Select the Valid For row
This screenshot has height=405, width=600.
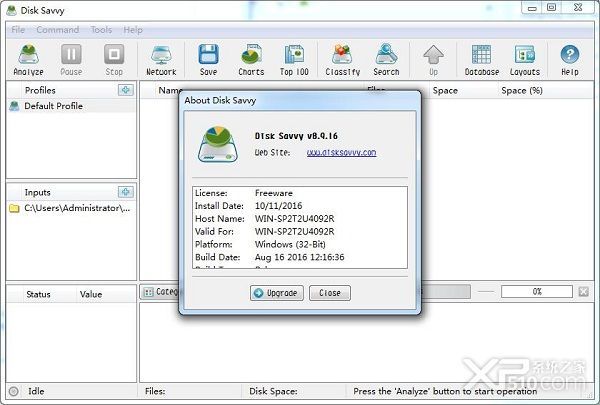(300, 232)
